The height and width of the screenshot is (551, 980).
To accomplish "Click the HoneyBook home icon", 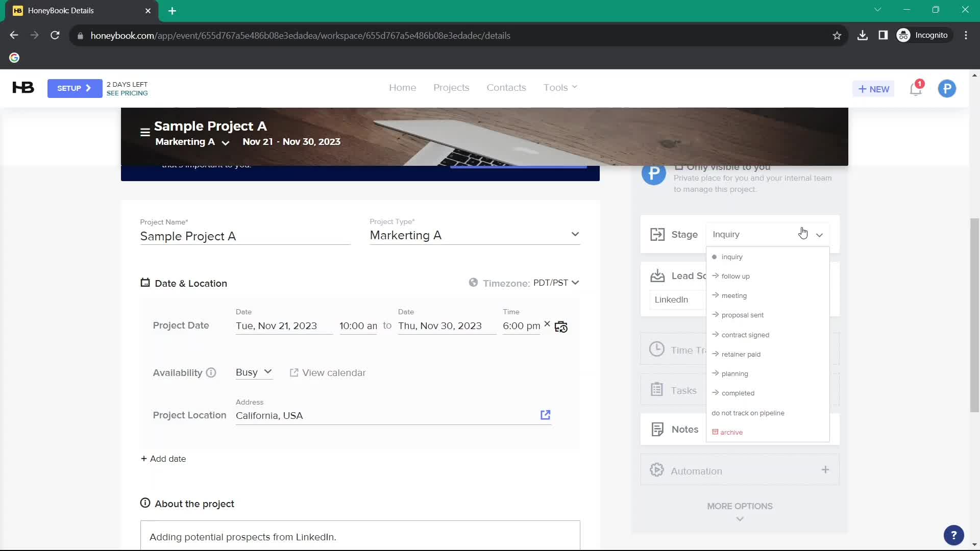I will click(22, 88).
